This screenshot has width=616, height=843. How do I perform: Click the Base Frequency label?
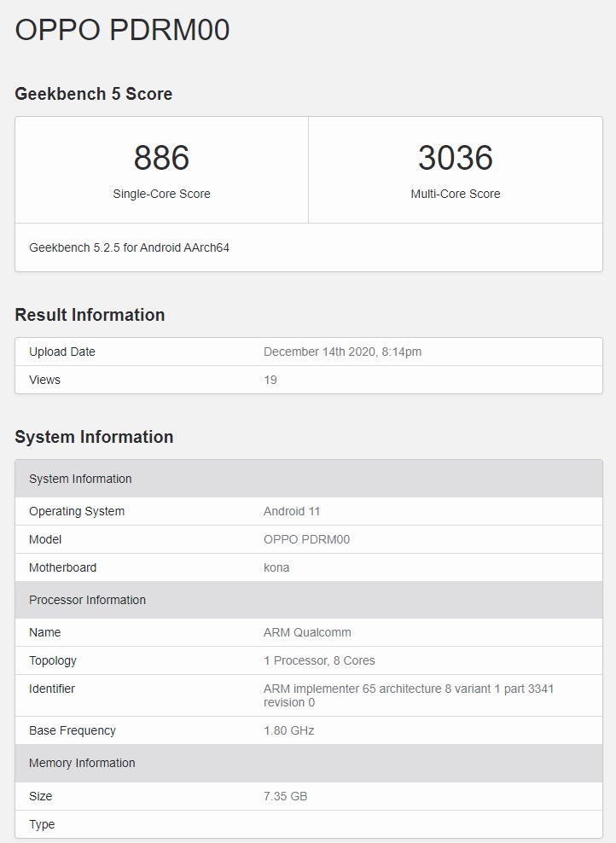coord(72,730)
